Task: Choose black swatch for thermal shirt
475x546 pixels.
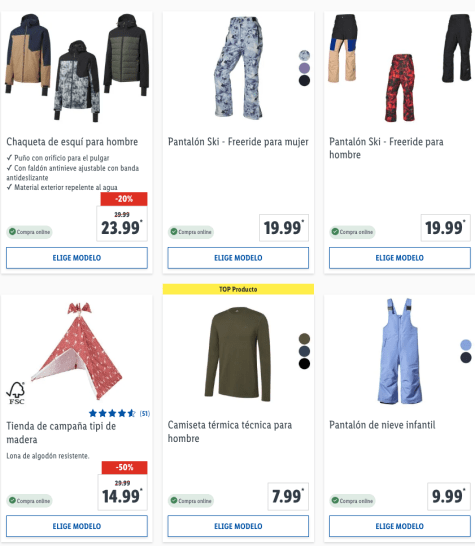Action: 304,364
